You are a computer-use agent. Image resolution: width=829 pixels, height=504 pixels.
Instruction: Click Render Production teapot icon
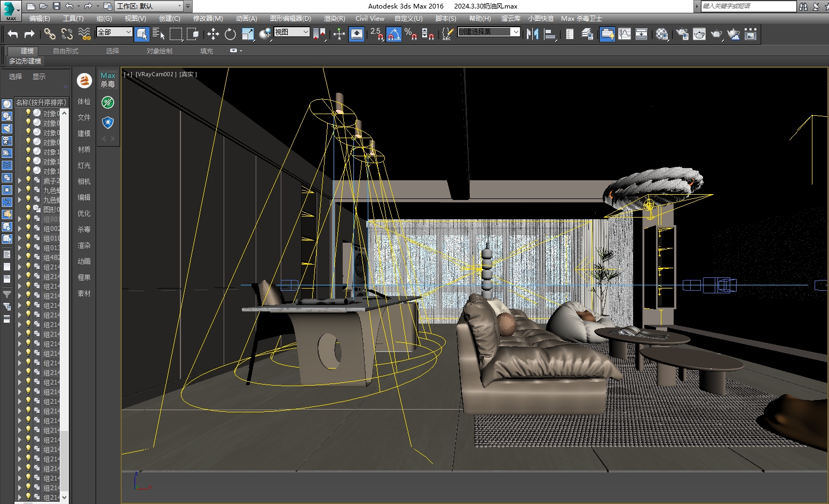pyautogui.click(x=716, y=34)
